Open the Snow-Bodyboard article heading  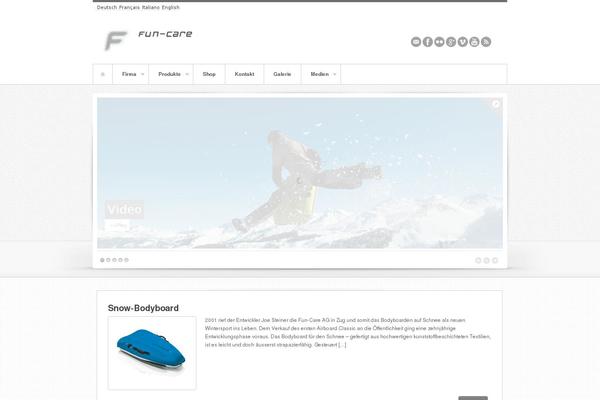coord(143,308)
